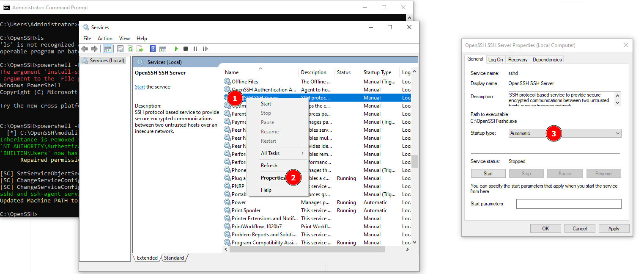
Task: Select Services (Local) in the console tree
Action: [x=107, y=61]
